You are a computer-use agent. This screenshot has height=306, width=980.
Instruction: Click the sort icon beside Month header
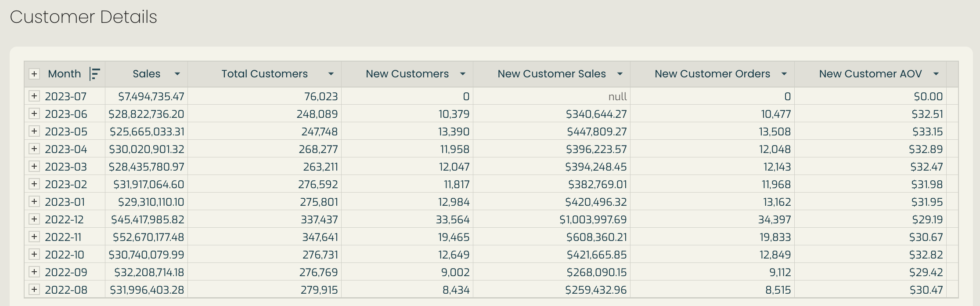94,74
